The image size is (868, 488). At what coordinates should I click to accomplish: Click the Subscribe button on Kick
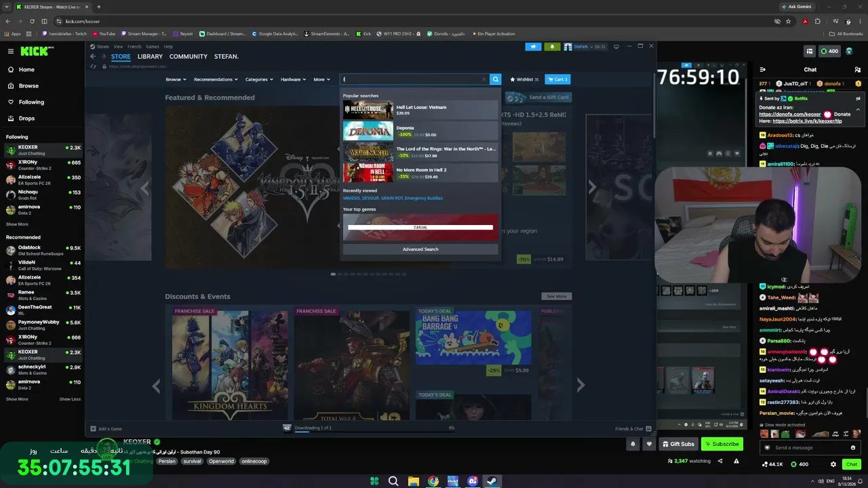pos(722,444)
